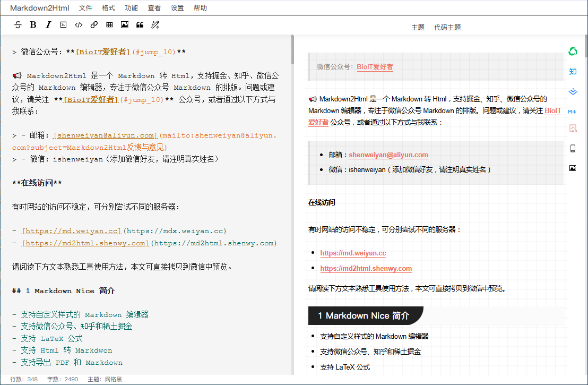
Task: Apply strikethrough formatting from the toolbar
Action: click(18, 25)
